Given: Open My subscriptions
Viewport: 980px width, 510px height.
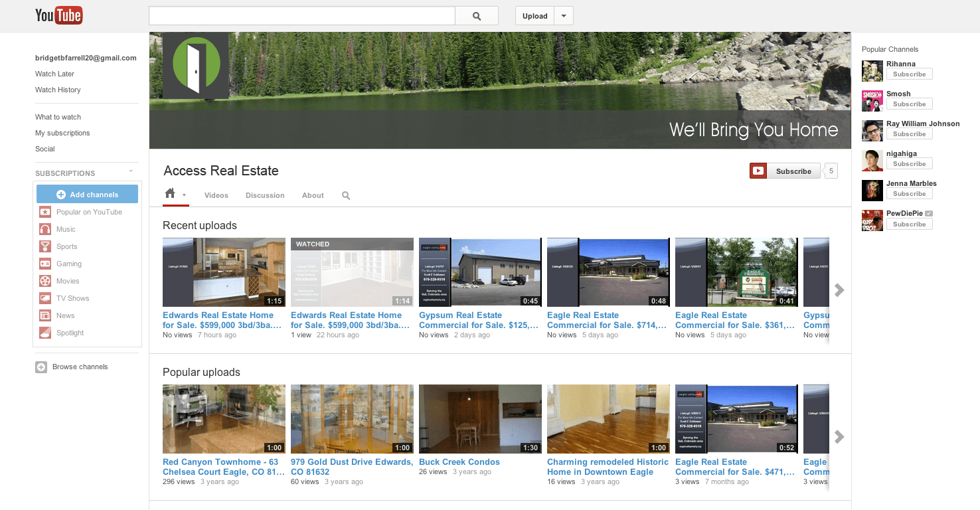Looking at the screenshot, I should [62, 133].
